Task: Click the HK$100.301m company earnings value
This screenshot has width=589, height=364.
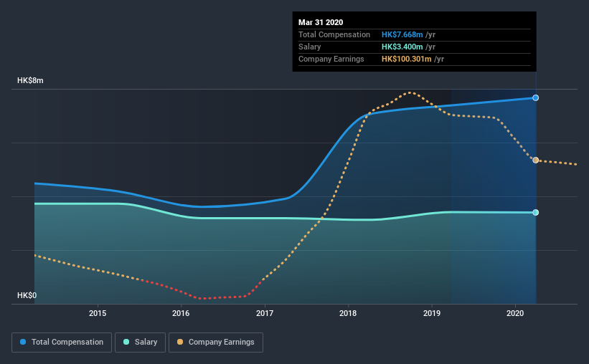Action: pos(407,59)
